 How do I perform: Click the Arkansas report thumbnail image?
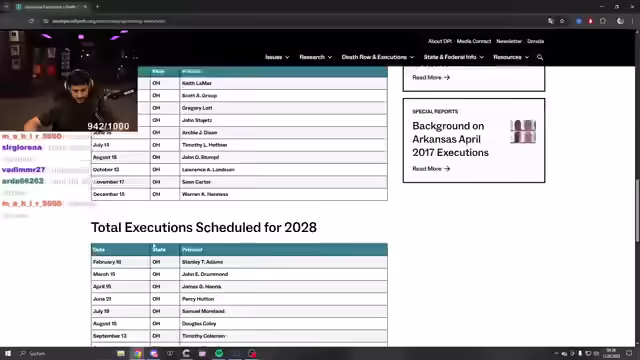coord(523,131)
